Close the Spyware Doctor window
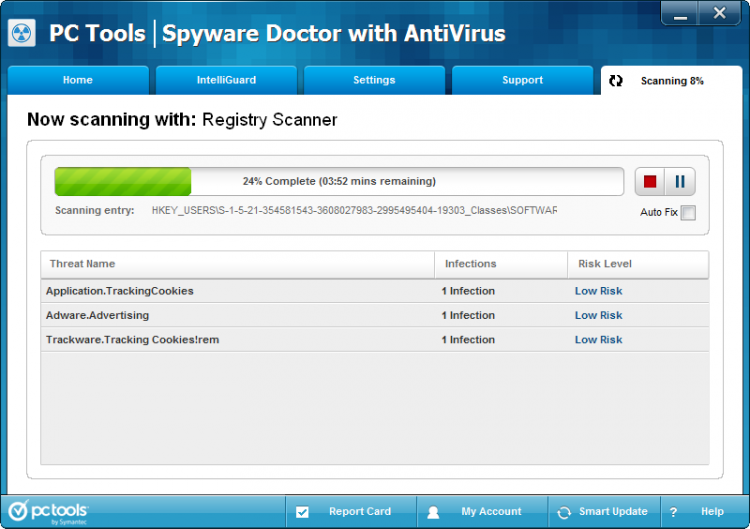750x529 pixels. pyautogui.click(x=719, y=13)
